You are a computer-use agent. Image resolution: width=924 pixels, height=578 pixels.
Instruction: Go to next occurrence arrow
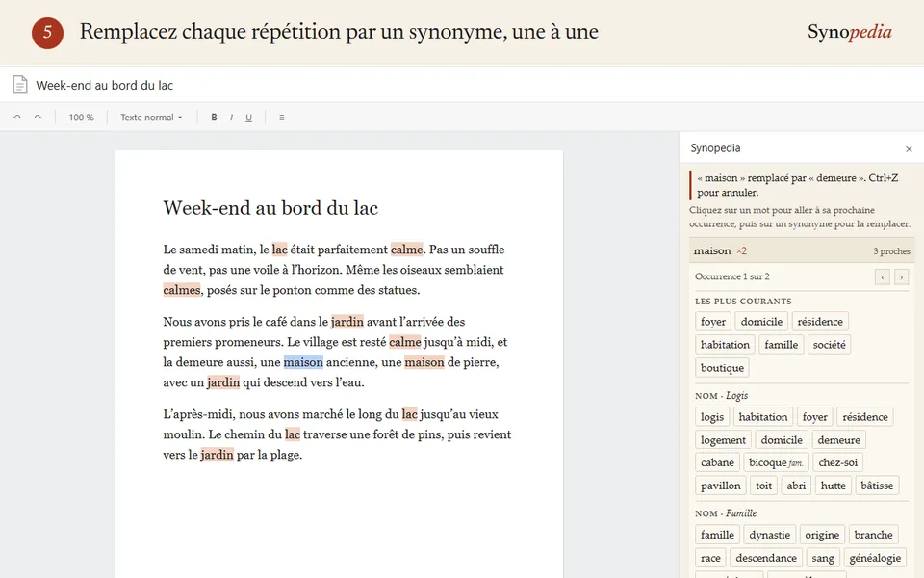coord(901,276)
